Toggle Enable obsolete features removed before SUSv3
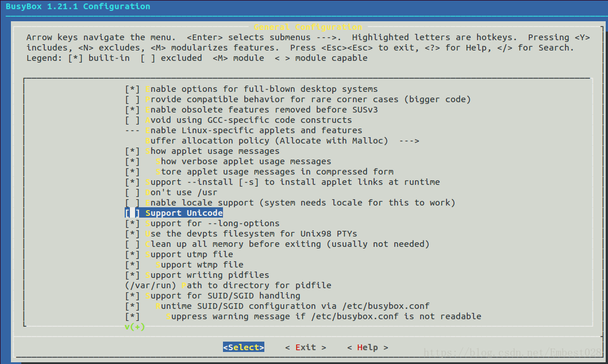 [x=251, y=110]
